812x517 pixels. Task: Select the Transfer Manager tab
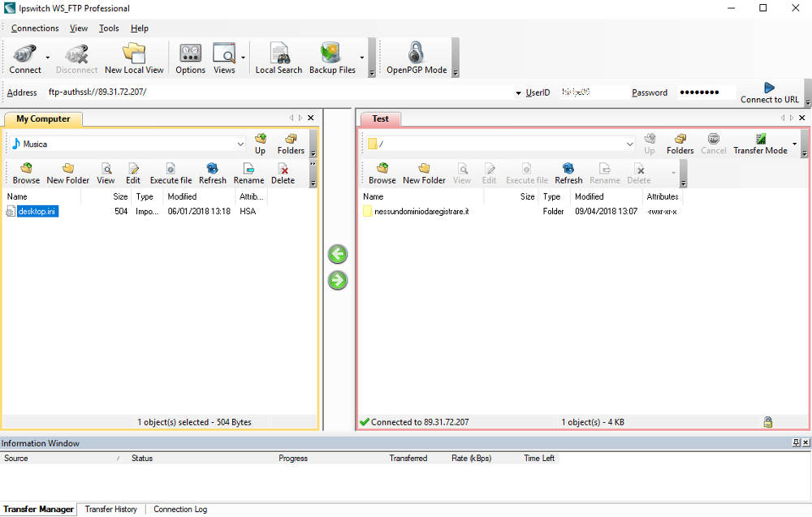coord(38,509)
